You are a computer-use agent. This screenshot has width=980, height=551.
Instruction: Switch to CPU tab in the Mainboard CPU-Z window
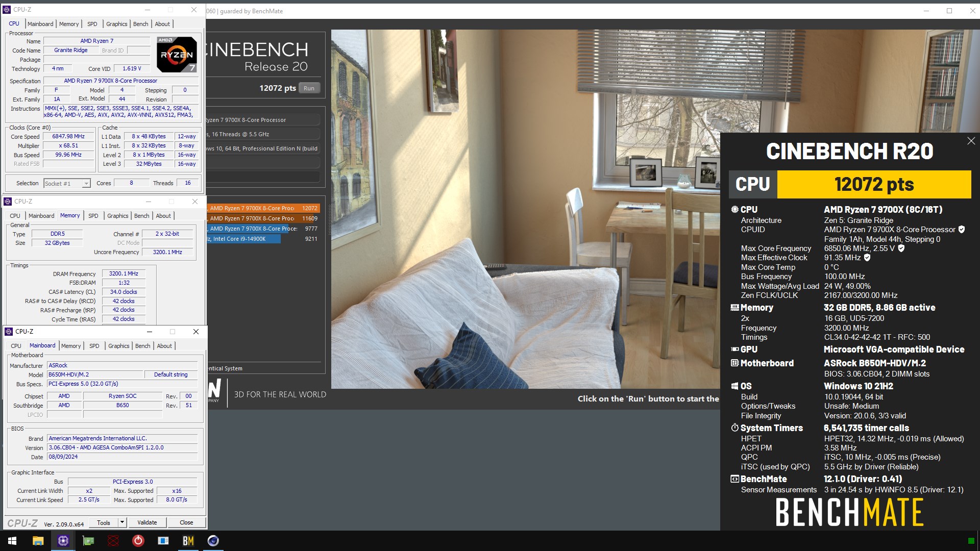pos(16,346)
